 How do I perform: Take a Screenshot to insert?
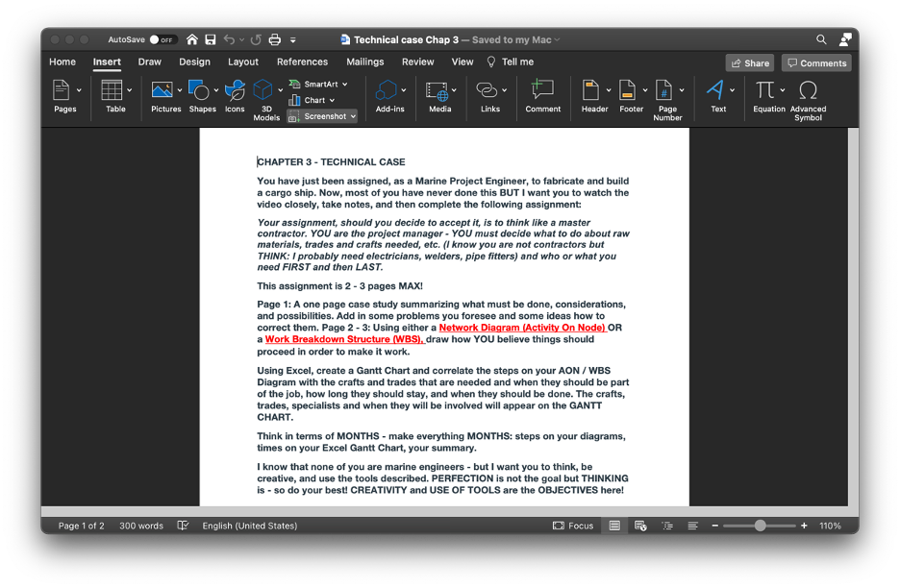[321, 115]
